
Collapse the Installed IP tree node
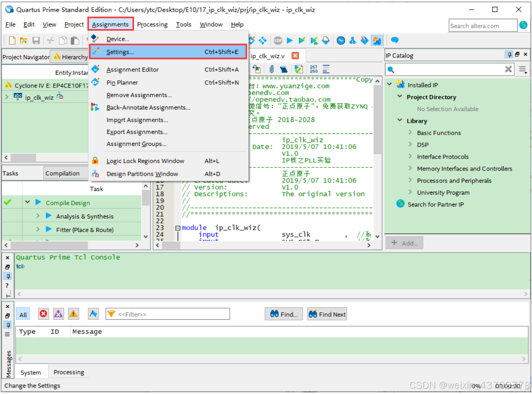(390, 84)
